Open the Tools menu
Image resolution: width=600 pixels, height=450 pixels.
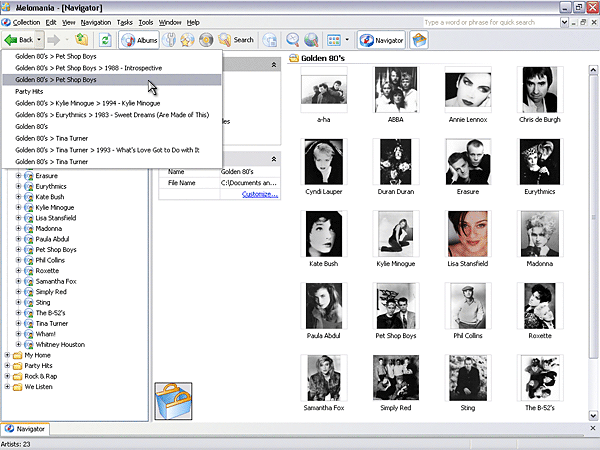coord(145,23)
